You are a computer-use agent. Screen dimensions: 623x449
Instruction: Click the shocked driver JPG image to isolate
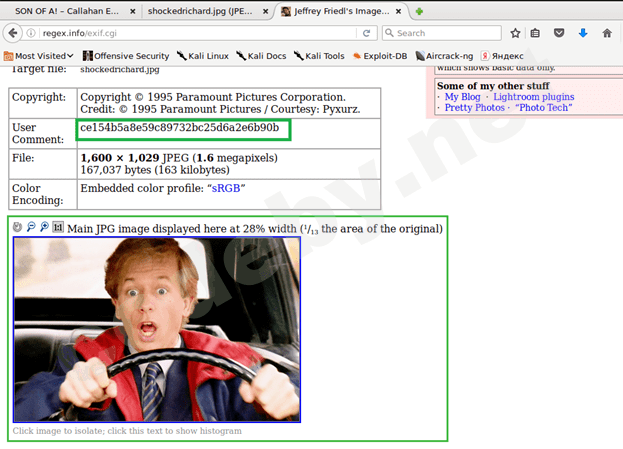pos(157,329)
